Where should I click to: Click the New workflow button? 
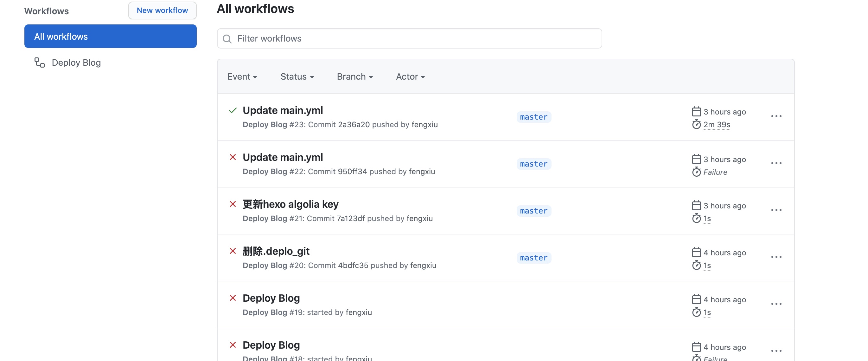click(x=162, y=10)
